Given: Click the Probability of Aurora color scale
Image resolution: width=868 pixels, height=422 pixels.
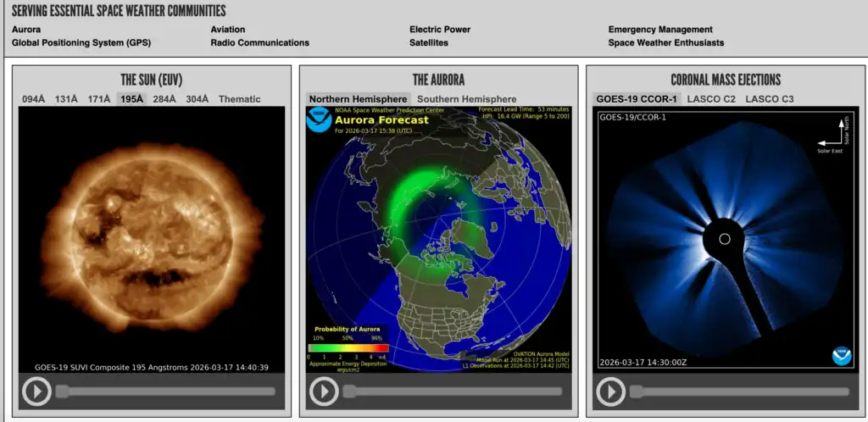Looking at the screenshot, I should point(348,348).
